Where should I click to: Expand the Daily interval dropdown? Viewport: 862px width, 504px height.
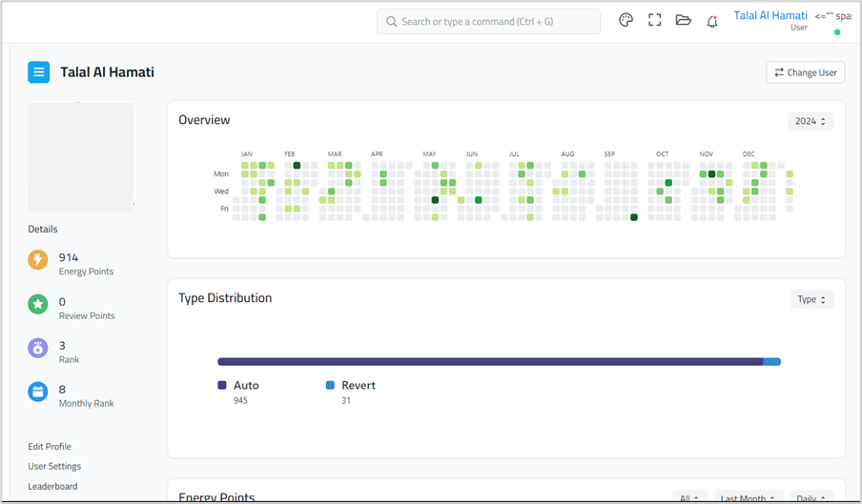[x=811, y=497]
